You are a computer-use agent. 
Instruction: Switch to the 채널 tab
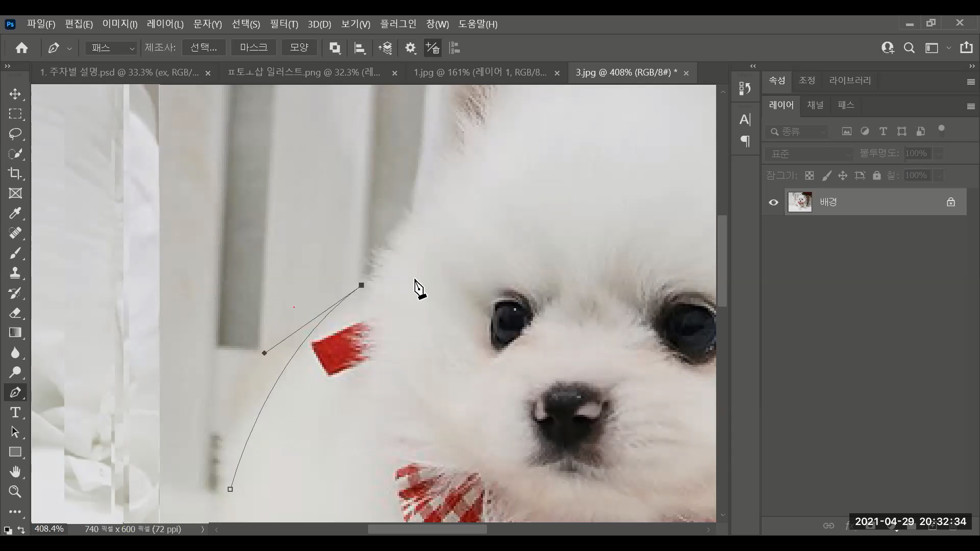point(815,105)
